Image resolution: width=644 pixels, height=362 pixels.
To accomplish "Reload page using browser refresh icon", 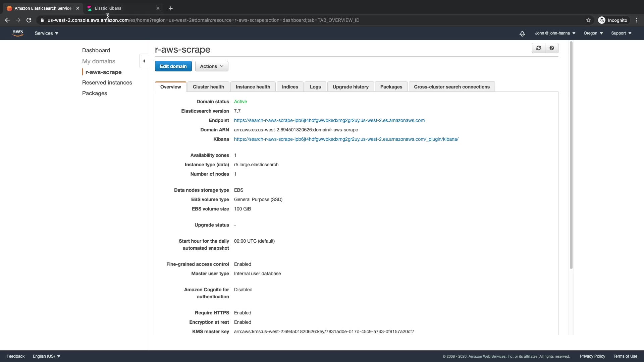I will [29, 20].
